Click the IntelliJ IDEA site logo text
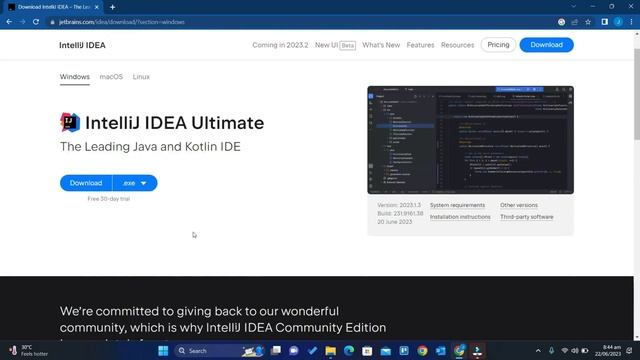Viewport: 640px width, 360px height. point(82,45)
